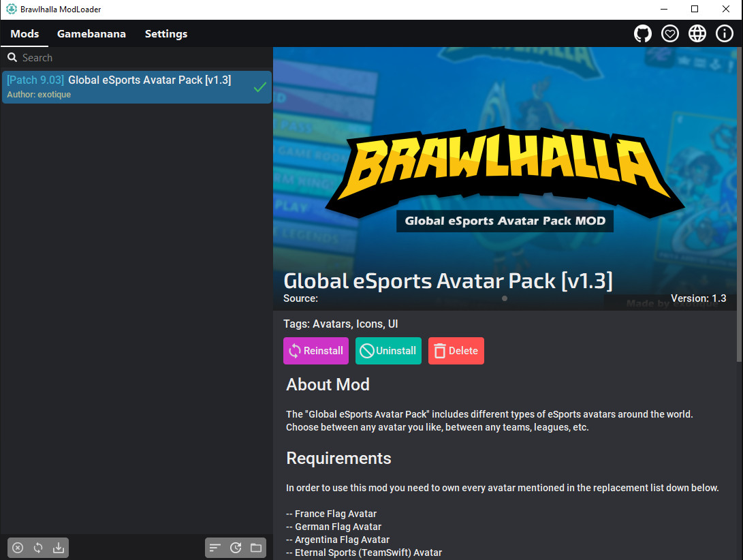
Task: Open the mods folder icon
Action: (255, 547)
